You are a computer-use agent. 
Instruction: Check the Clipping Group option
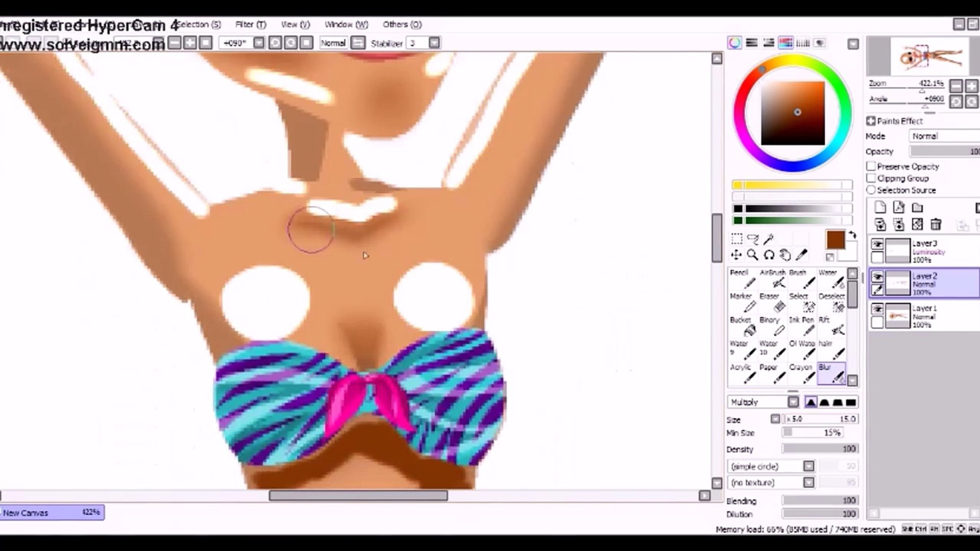point(871,178)
